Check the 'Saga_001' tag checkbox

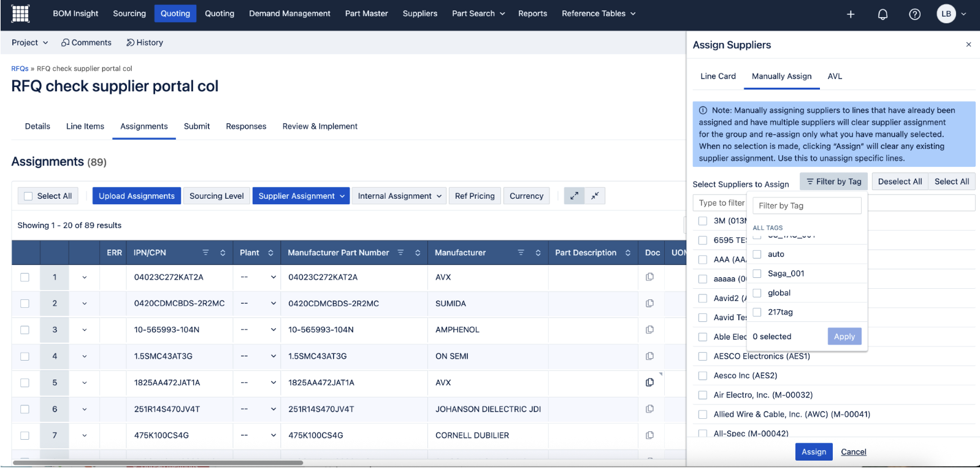(x=757, y=274)
